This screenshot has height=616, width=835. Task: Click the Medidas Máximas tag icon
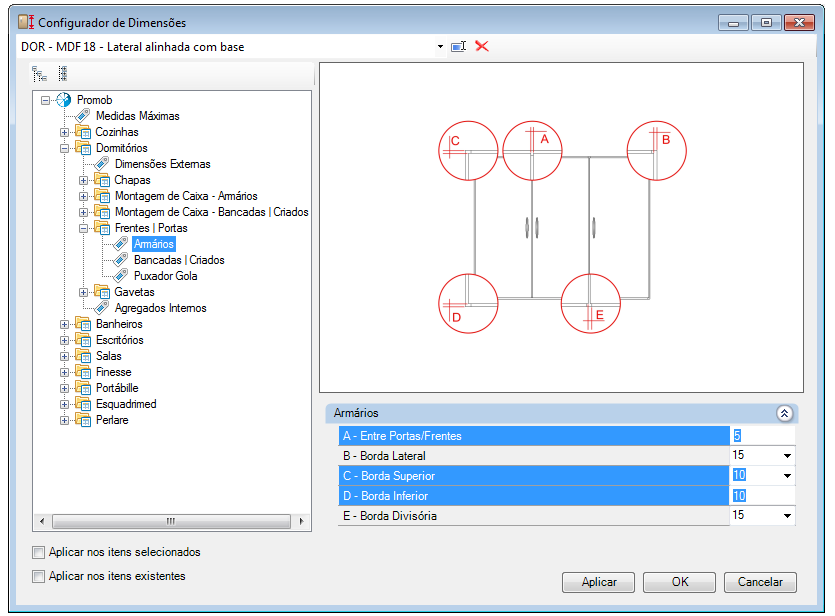tap(83, 116)
